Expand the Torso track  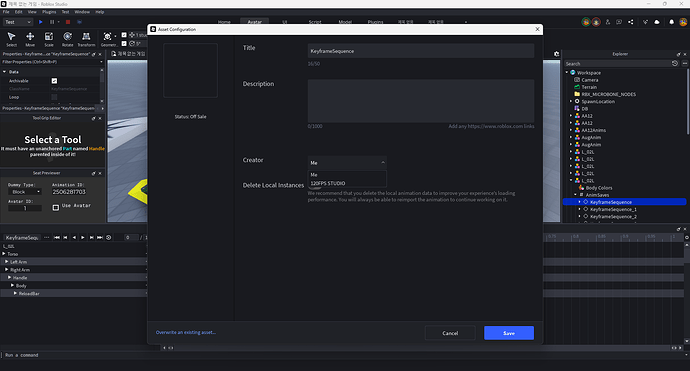[4, 254]
